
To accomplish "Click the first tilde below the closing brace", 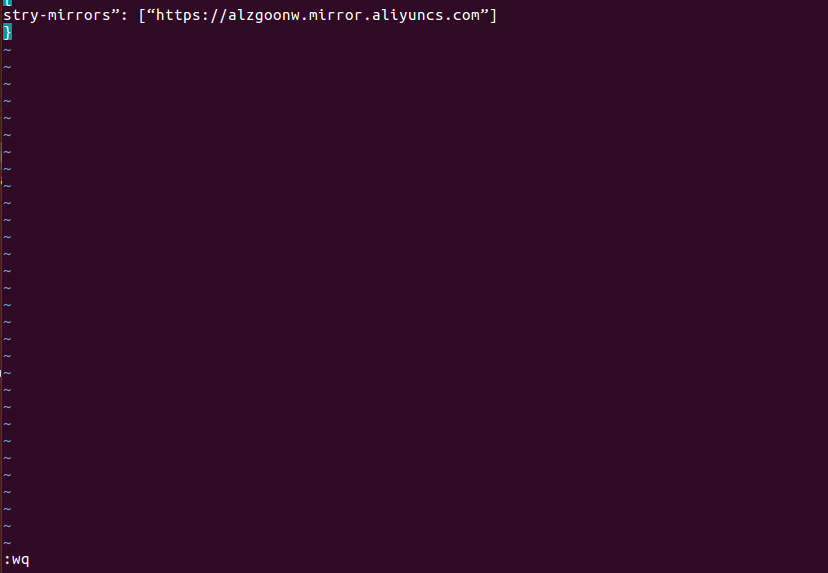I will click(7, 50).
